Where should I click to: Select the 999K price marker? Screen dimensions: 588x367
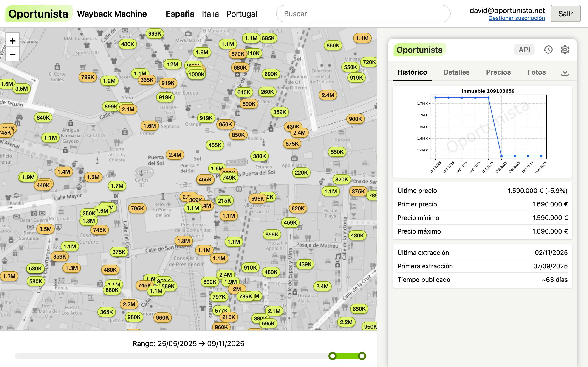[x=155, y=33]
